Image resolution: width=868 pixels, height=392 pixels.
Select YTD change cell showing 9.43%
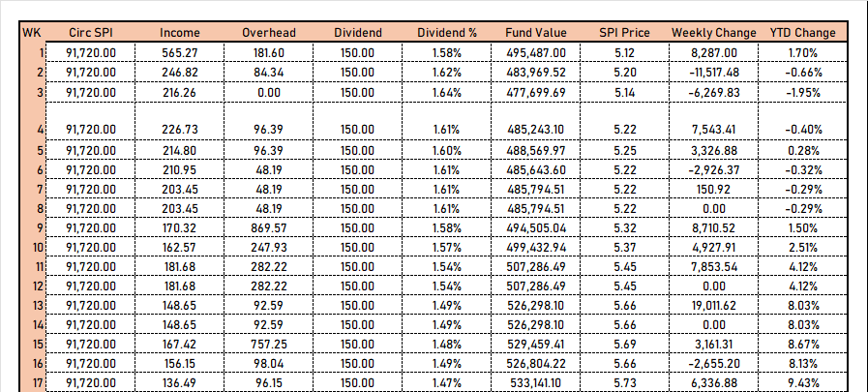tap(801, 384)
